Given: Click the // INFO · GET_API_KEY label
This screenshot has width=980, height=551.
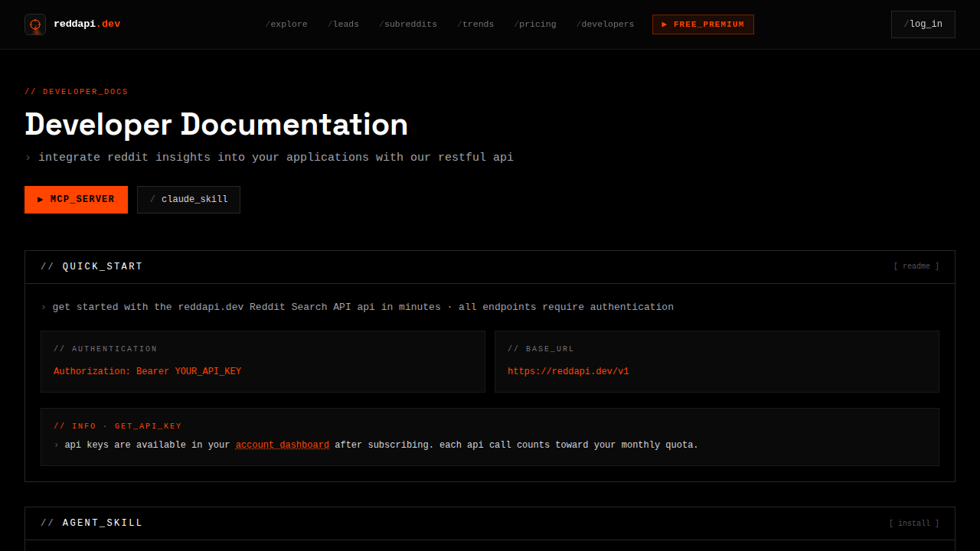Looking at the screenshot, I should (x=118, y=426).
